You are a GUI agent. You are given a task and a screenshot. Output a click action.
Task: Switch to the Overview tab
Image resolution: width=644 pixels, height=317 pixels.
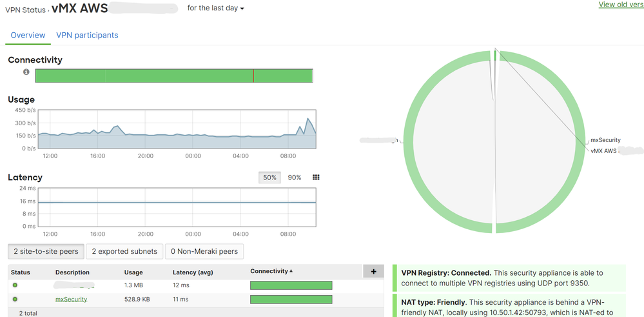(28, 35)
